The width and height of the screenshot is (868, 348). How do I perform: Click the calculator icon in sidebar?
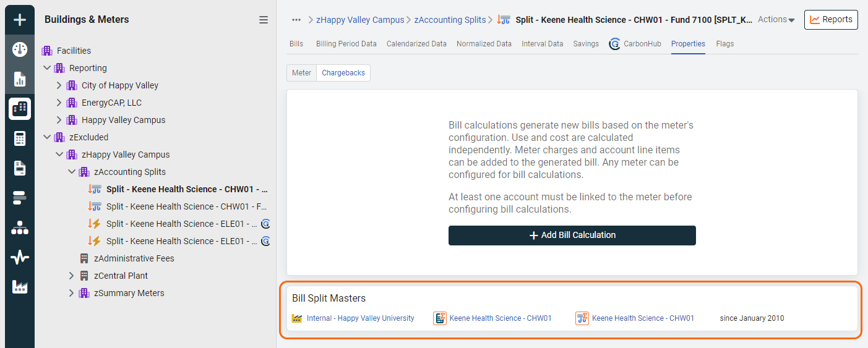[20, 138]
